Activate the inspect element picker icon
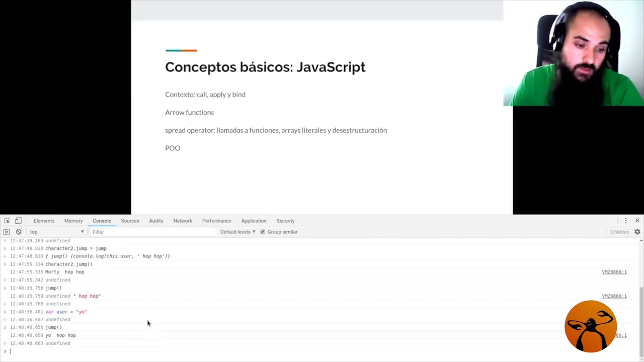Screen dimensions: 644x362 7,221
